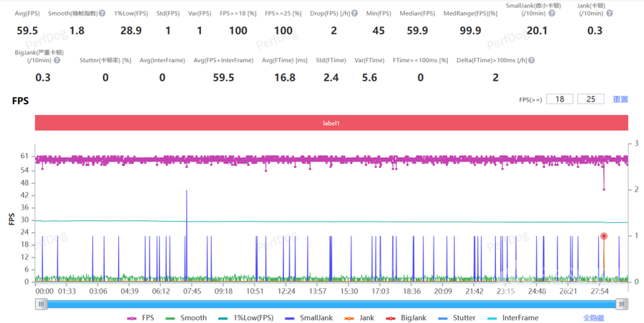644x323 pixels.
Task: Click right handle of time range slider
Action: tap(622, 304)
